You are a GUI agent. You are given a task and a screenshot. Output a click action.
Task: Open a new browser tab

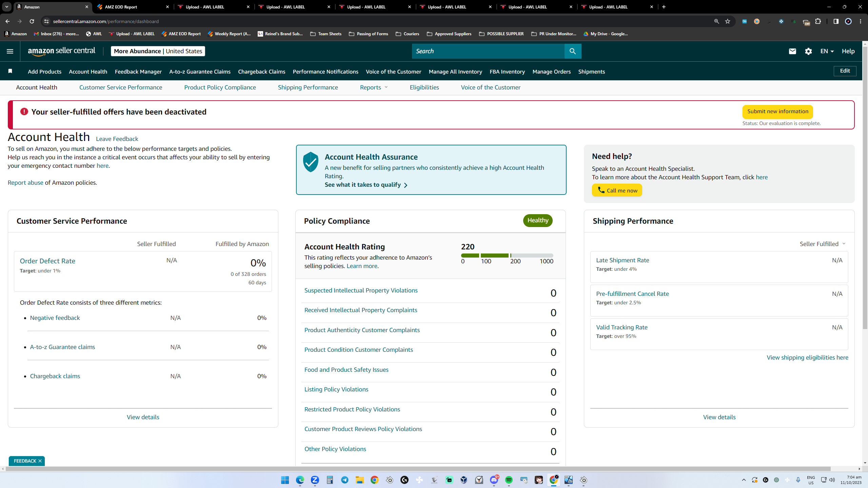pyautogui.click(x=664, y=7)
